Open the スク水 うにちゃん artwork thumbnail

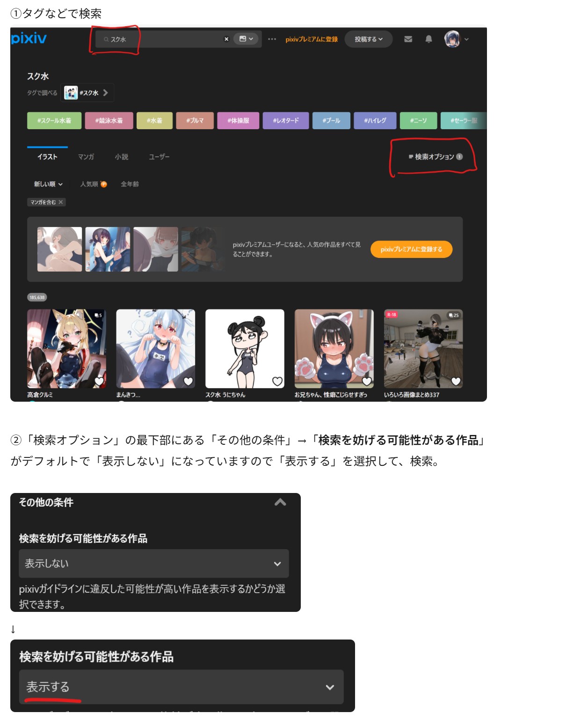coord(245,349)
